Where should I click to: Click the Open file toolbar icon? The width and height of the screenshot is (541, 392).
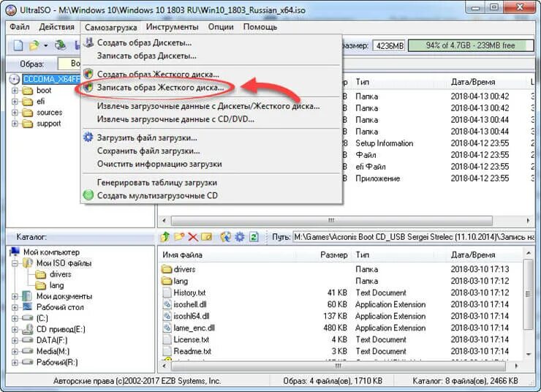click(x=34, y=45)
